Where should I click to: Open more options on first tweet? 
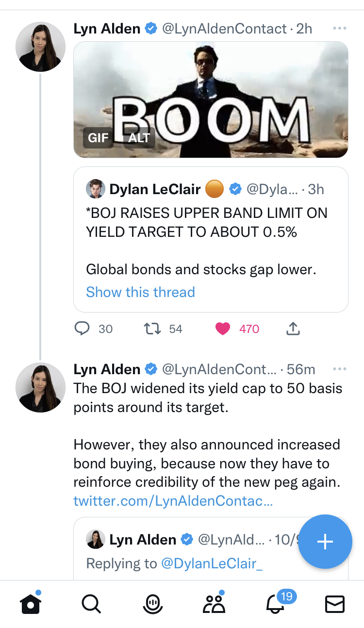click(x=340, y=29)
